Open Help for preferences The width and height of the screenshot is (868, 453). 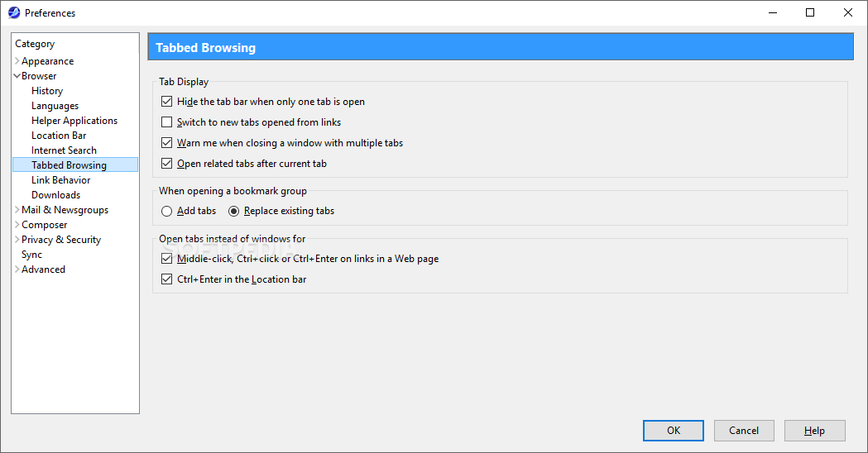(x=815, y=431)
